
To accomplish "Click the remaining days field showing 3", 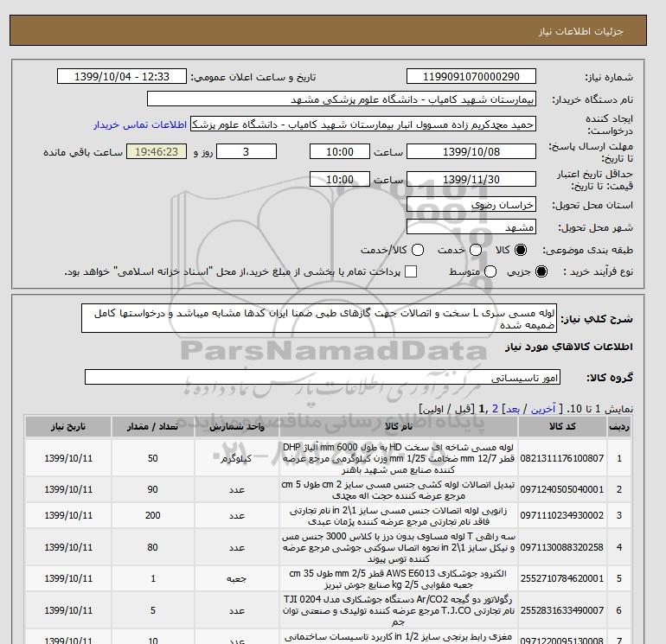I will point(247,151).
